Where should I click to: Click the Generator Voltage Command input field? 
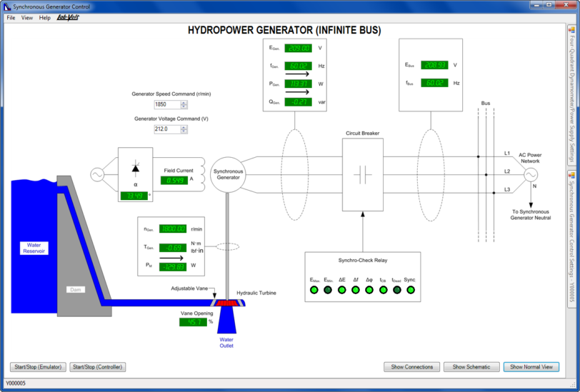(167, 129)
